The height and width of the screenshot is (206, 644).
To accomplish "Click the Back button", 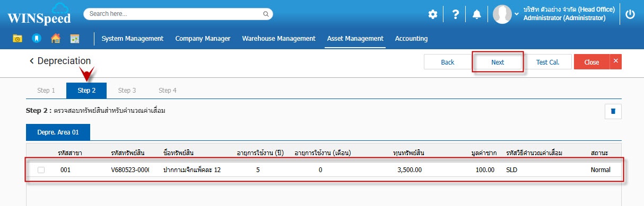I will point(447,62).
